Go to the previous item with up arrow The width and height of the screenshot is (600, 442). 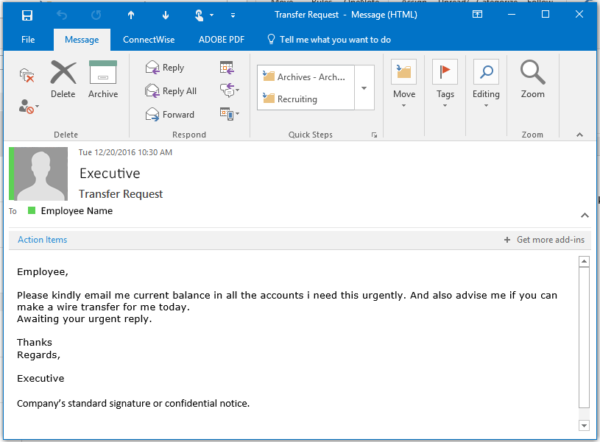131,15
